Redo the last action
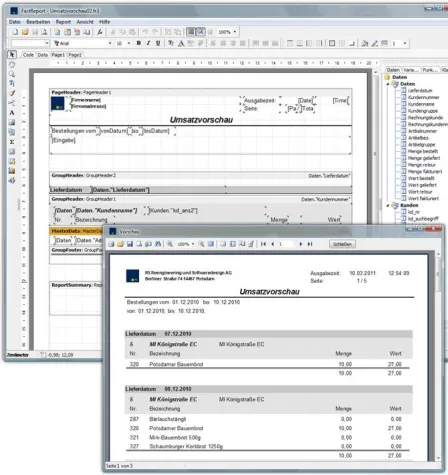The width and height of the screenshot is (448, 475). [x=155, y=32]
